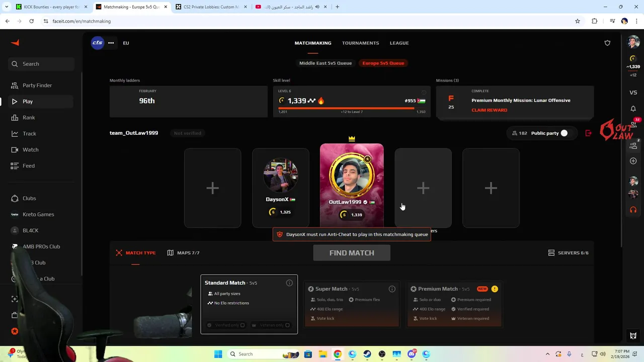Open the TOURNAMENTS tab
This screenshot has width=644, height=362.
coord(360,43)
